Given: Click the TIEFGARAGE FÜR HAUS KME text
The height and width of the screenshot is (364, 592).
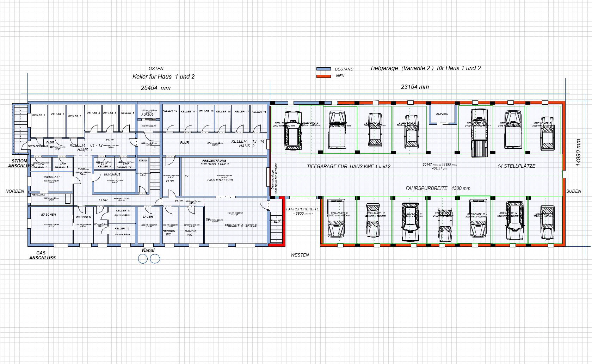Looking at the screenshot, I should coord(349,166).
